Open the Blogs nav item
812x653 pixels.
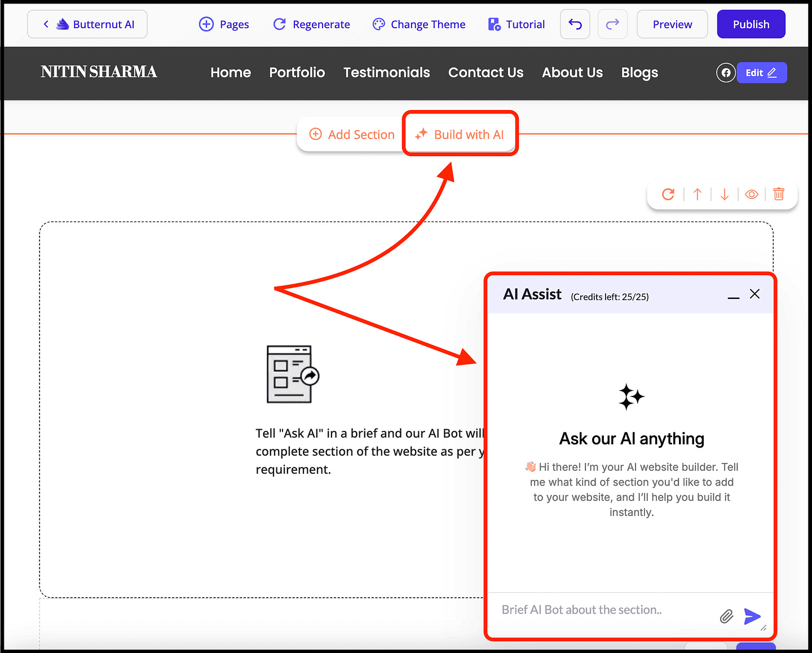coord(639,73)
